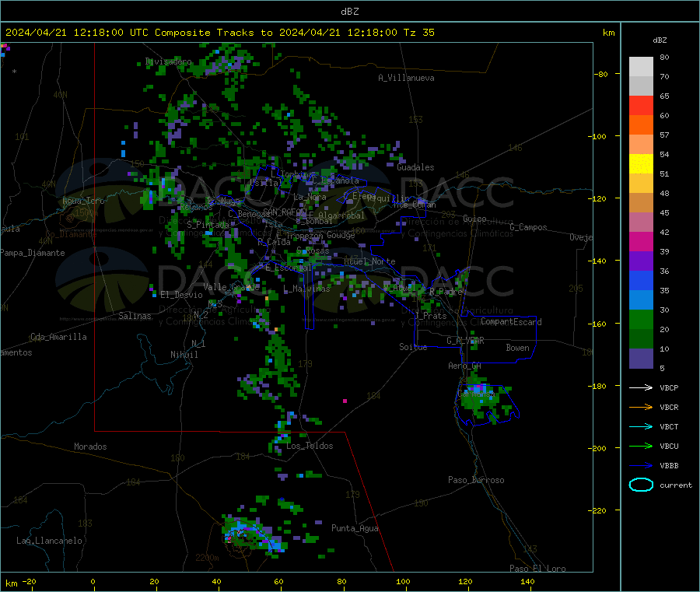Click the Agua_Toro map label
The width and height of the screenshot is (700, 592).
83,201
